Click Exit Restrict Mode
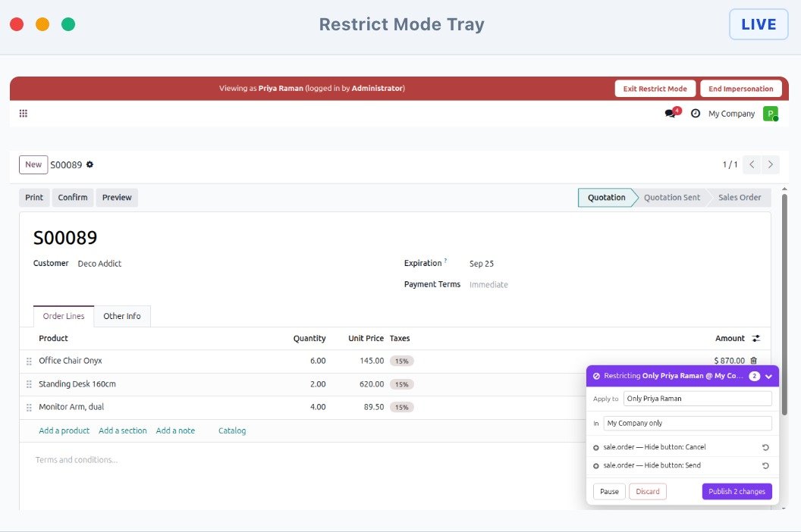 pyautogui.click(x=655, y=89)
